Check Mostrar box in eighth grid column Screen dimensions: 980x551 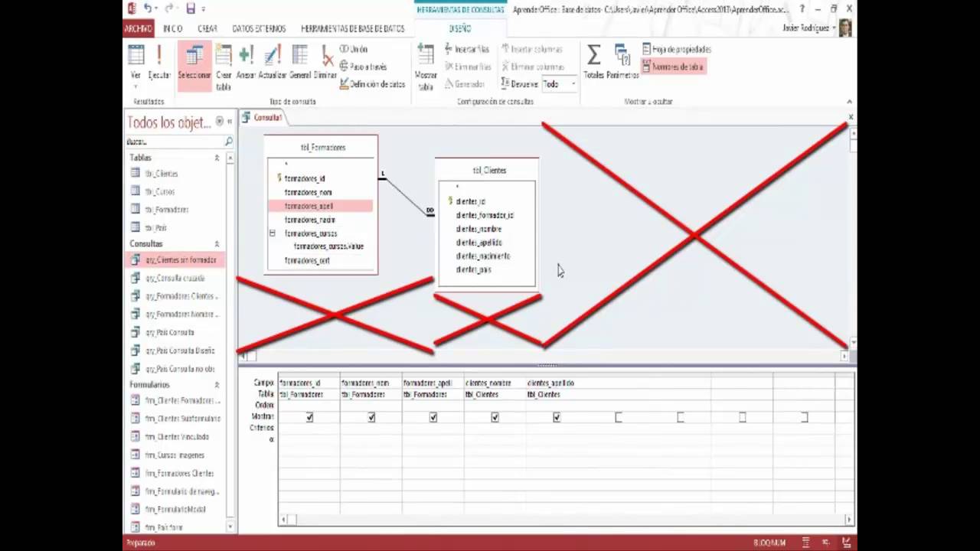coord(742,417)
